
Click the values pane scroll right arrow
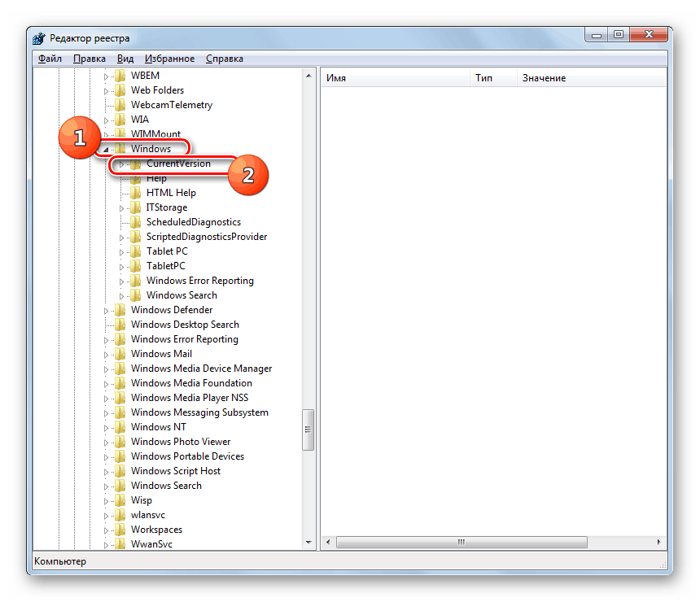(659, 542)
